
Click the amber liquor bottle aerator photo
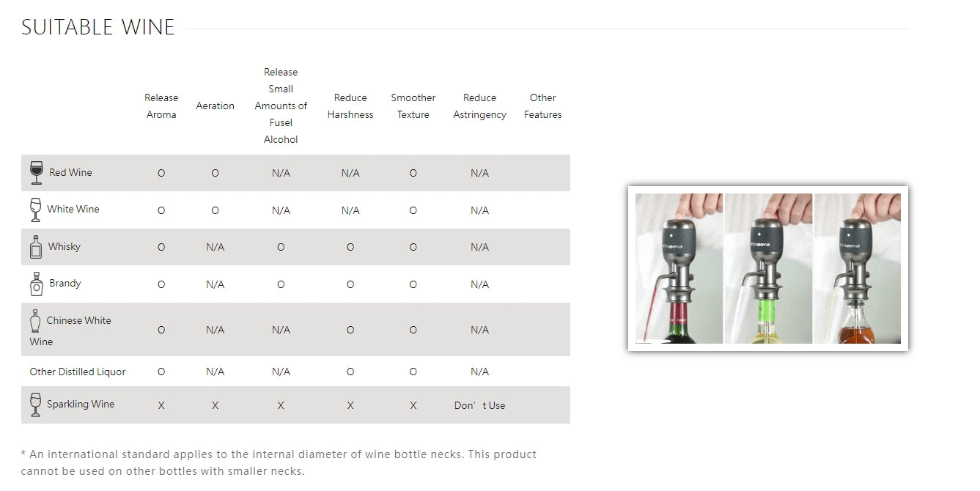click(x=858, y=268)
